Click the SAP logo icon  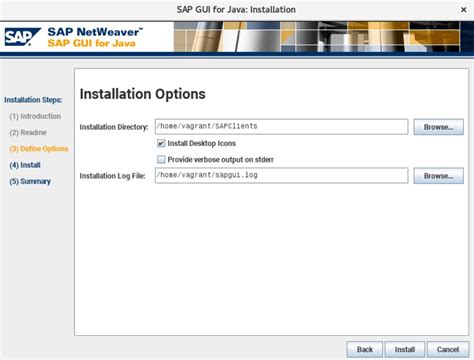point(22,37)
